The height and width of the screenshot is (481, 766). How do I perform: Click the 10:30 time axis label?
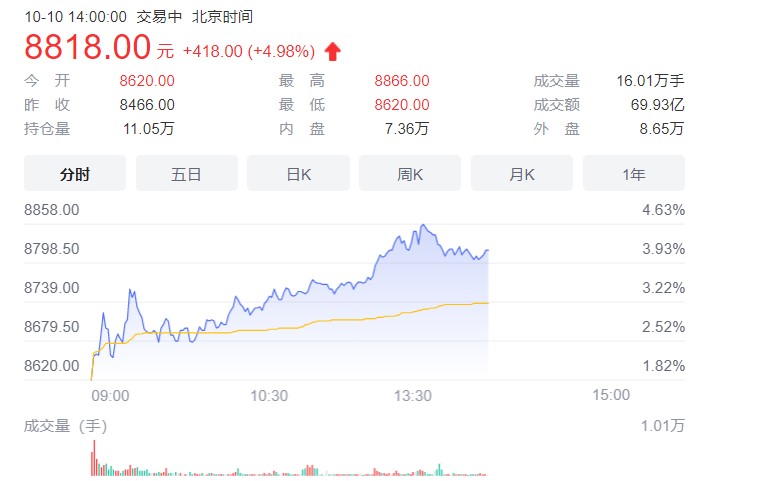[x=269, y=396]
